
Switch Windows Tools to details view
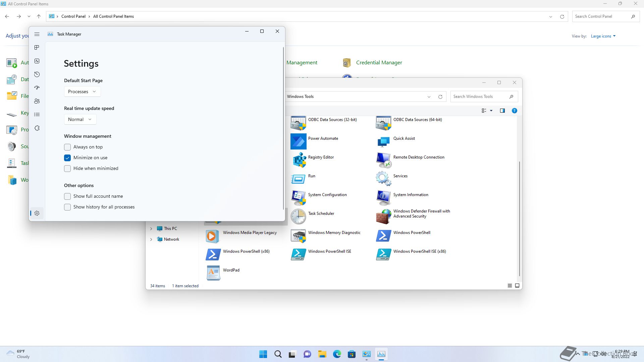(x=510, y=286)
